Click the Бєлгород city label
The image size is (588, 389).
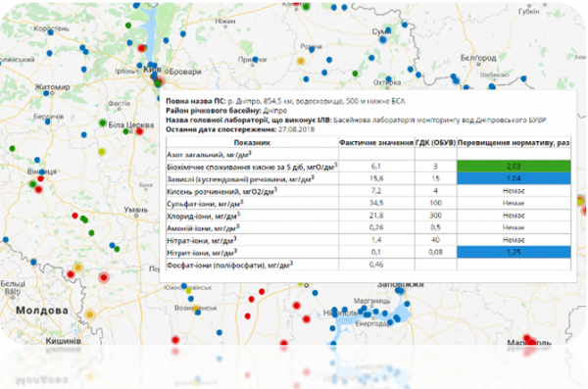coord(478,58)
